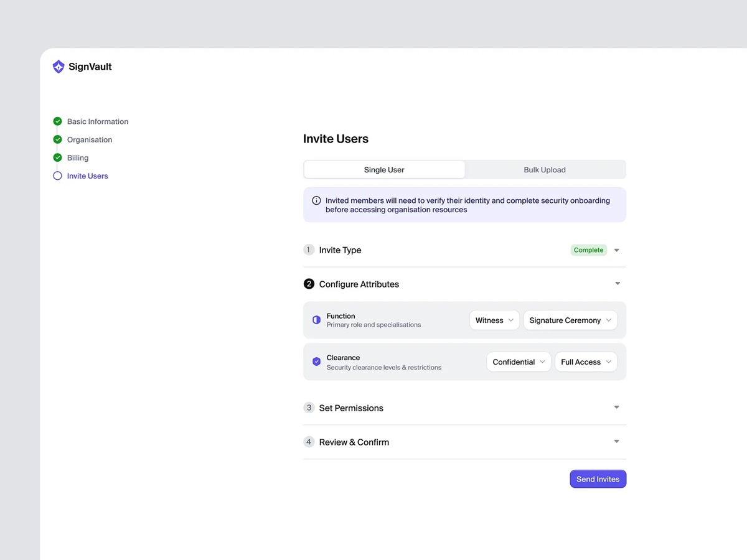Image resolution: width=747 pixels, height=560 pixels.
Task: Click the green check beside Organisation
Action: (x=57, y=139)
